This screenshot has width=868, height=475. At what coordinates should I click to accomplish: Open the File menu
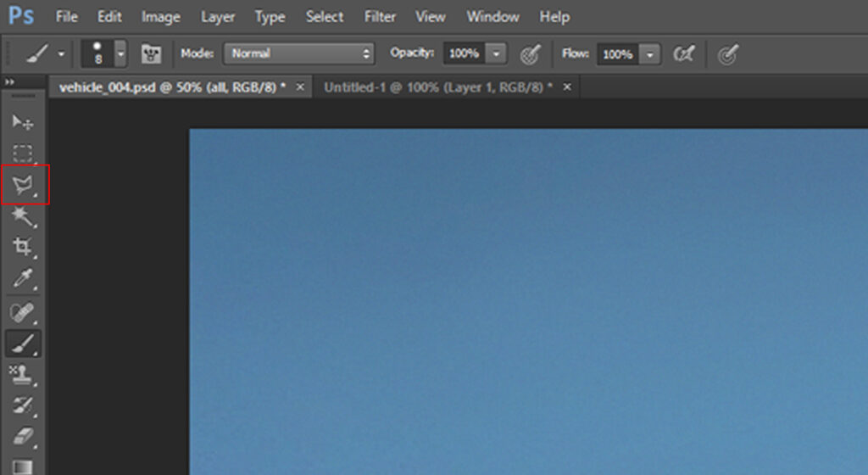[66, 17]
